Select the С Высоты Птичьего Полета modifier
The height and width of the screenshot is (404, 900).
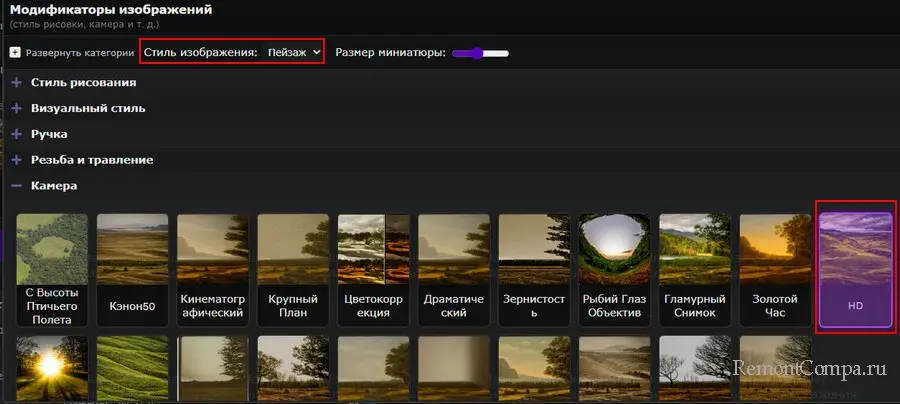coord(52,270)
